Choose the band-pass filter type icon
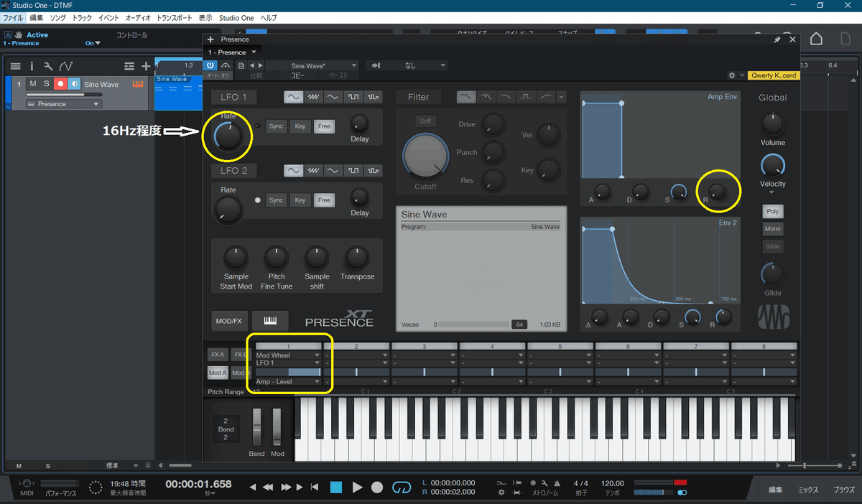Image resolution: width=862 pixels, height=504 pixels. point(527,96)
